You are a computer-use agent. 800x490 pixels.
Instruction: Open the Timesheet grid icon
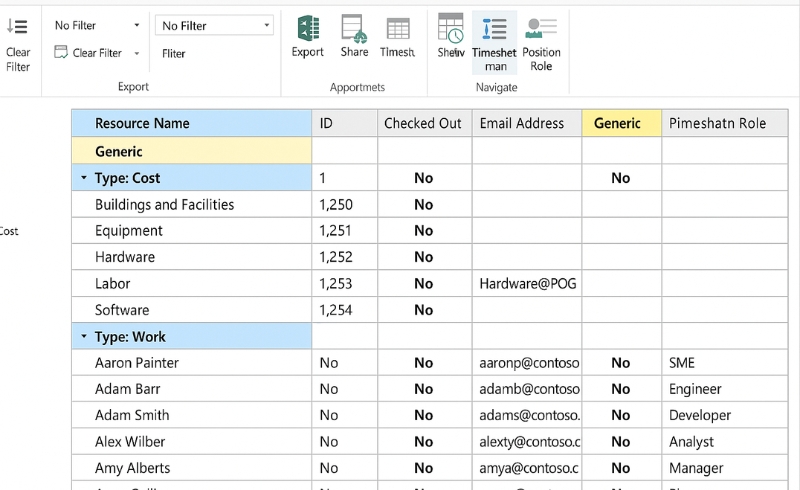point(398,29)
